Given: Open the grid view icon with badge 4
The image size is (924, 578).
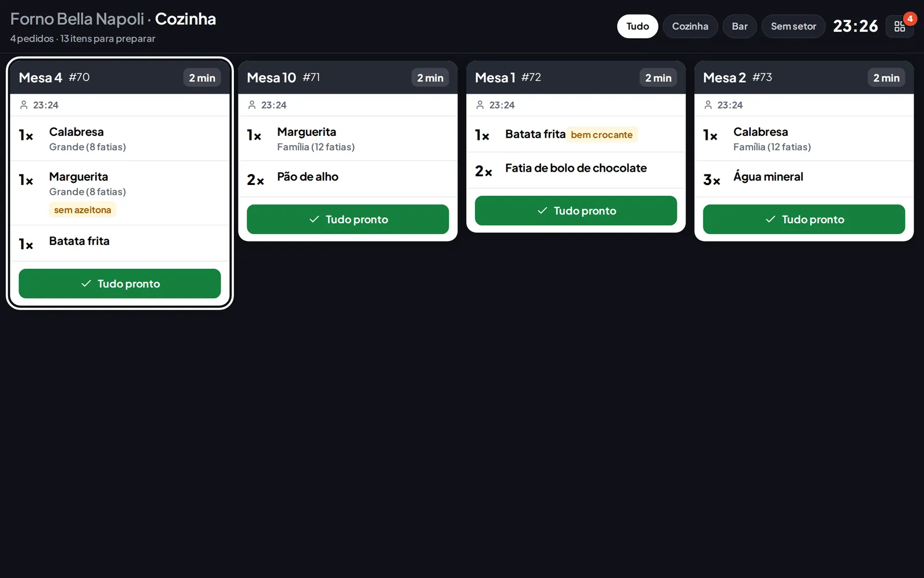Looking at the screenshot, I should pyautogui.click(x=900, y=26).
